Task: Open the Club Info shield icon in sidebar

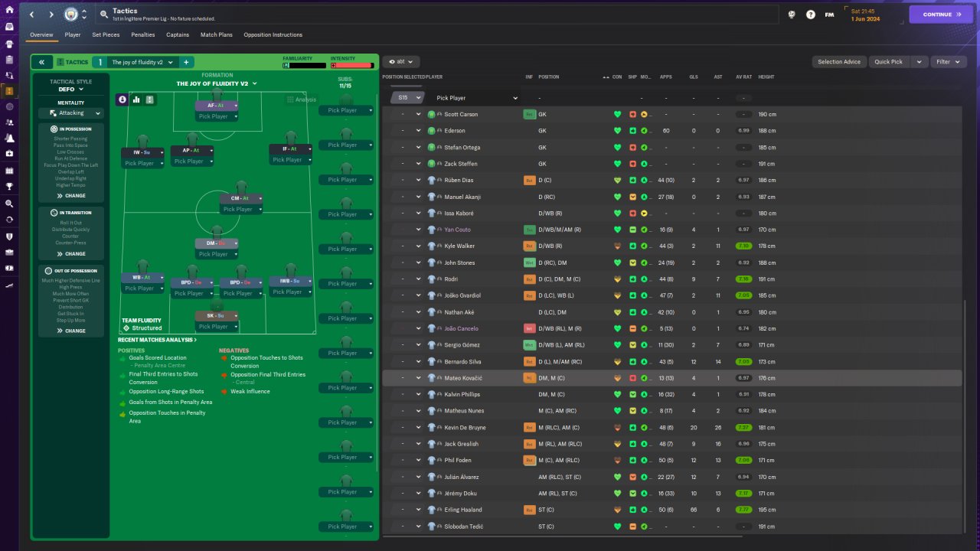Action: (9, 236)
